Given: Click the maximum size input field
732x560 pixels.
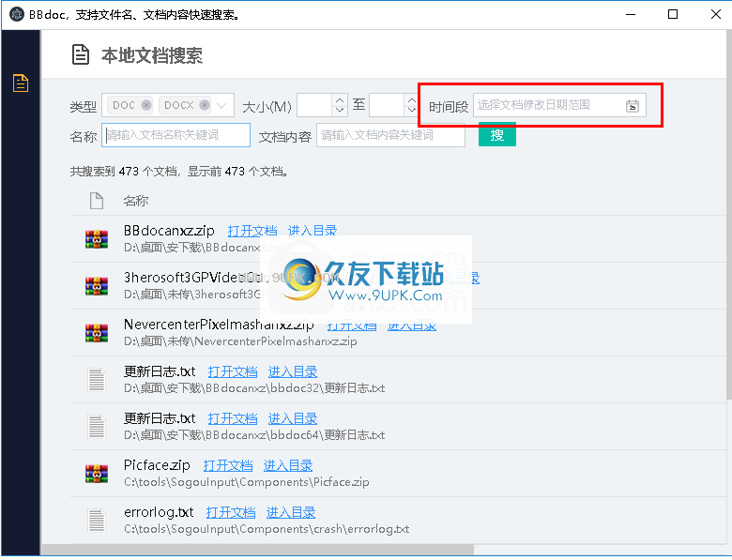Looking at the screenshot, I should (x=387, y=105).
